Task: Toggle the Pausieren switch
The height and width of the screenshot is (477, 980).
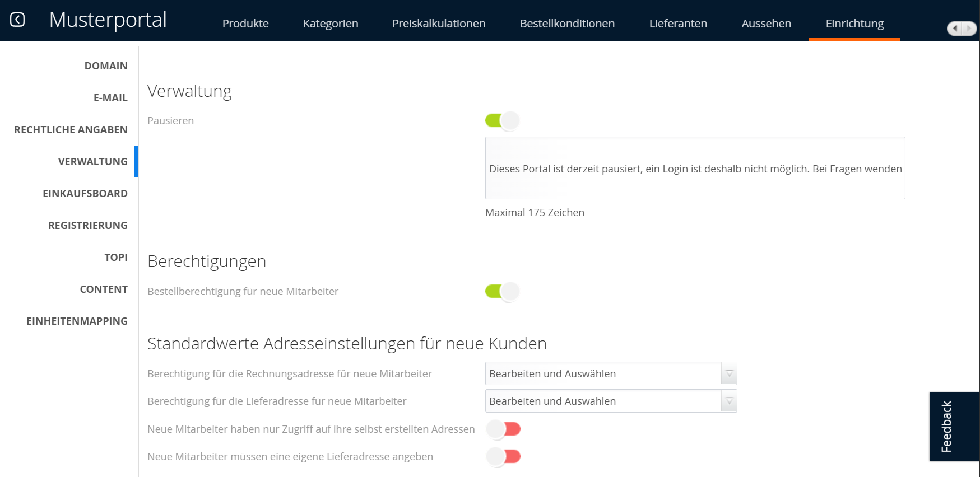Action: tap(503, 120)
